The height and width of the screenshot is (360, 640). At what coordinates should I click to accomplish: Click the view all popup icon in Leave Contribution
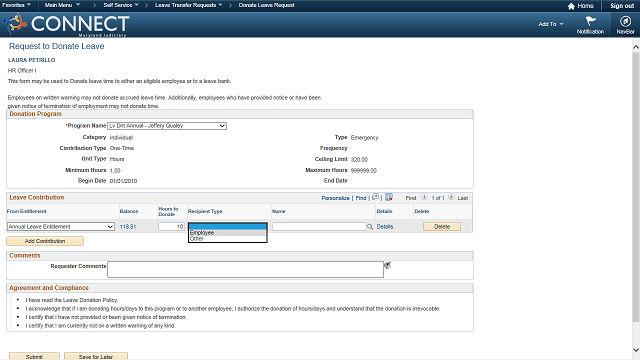[x=376, y=197]
